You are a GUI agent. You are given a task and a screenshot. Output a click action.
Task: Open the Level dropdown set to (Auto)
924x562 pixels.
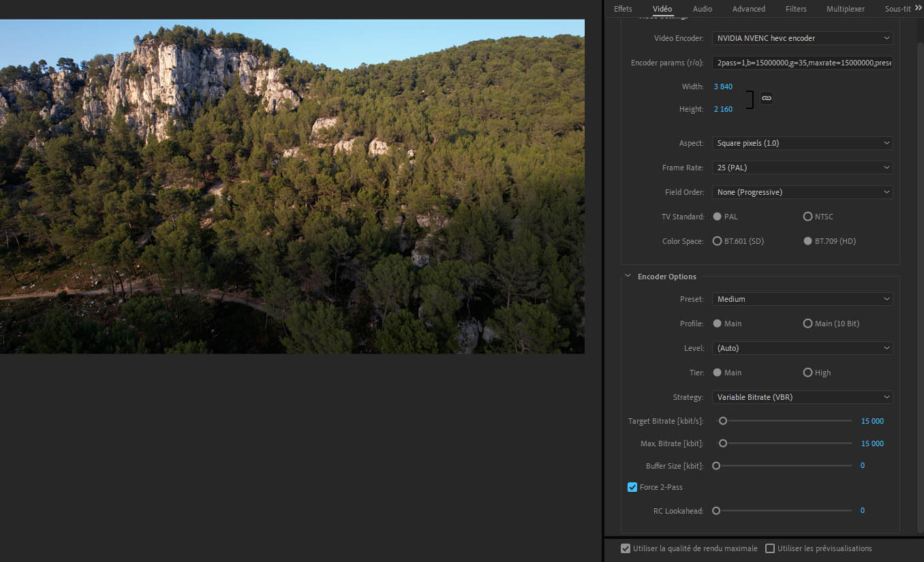point(803,348)
